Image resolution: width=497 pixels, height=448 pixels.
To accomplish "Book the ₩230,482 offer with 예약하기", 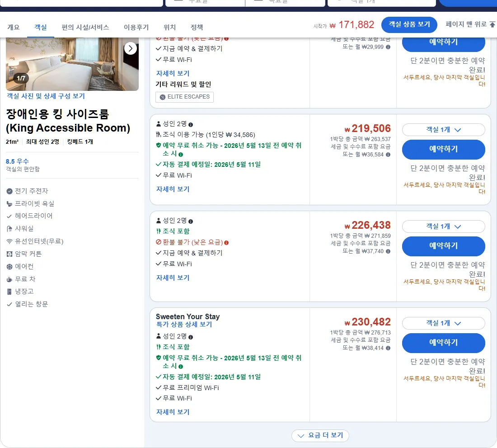I will (x=443, y=342).
